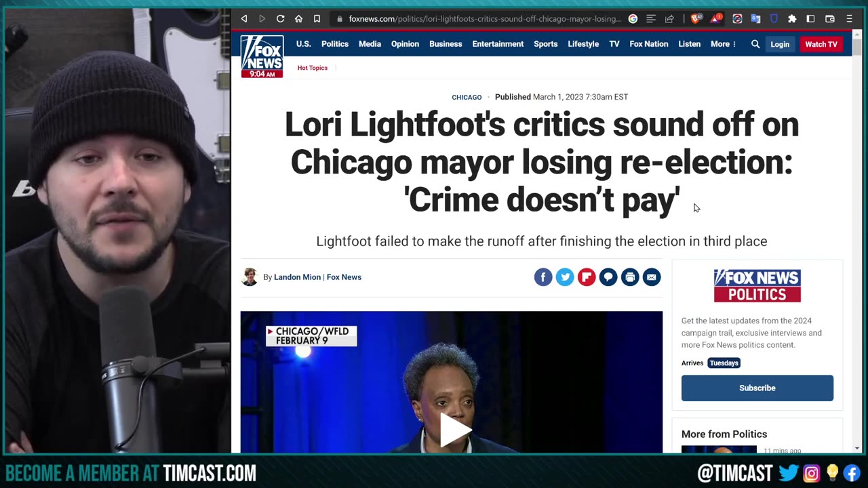The image size is (868, 488).
Task: Click the scroll-up arrow on scrollbar
Action: 857,34
